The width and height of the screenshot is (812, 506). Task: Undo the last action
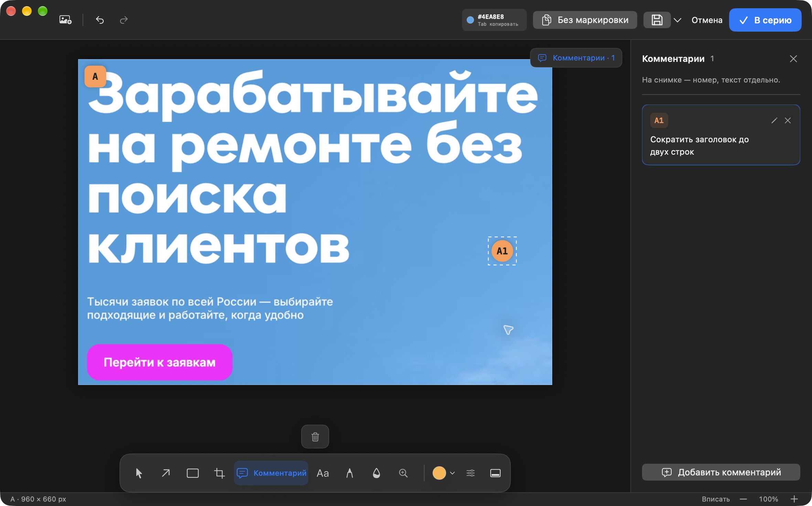pyautogui.click(x=100, y=20)
